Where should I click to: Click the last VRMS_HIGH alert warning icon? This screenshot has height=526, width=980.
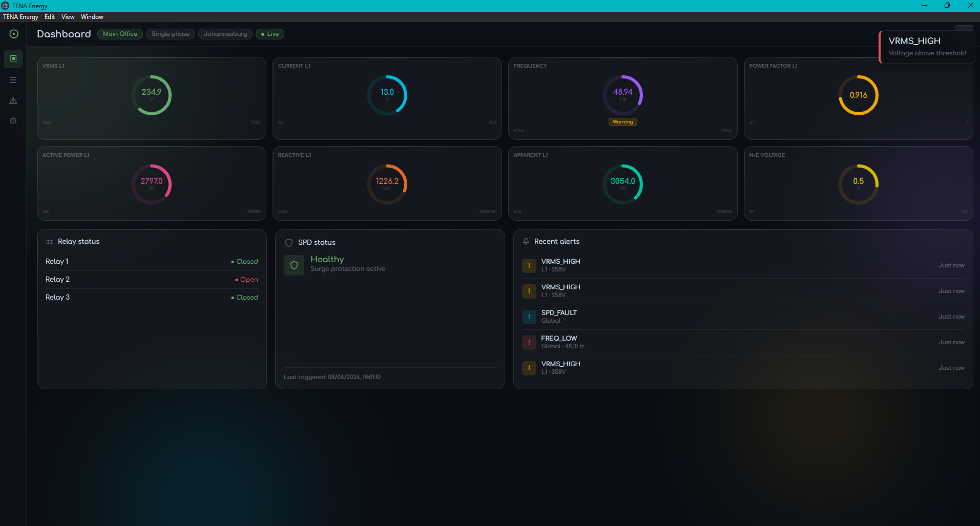click(x=529, y=368)
